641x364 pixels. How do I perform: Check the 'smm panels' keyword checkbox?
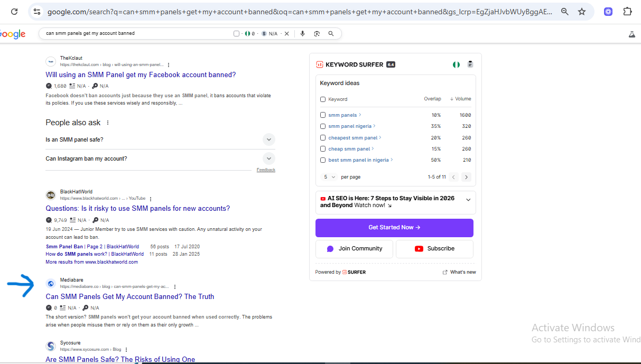[323, 115]
